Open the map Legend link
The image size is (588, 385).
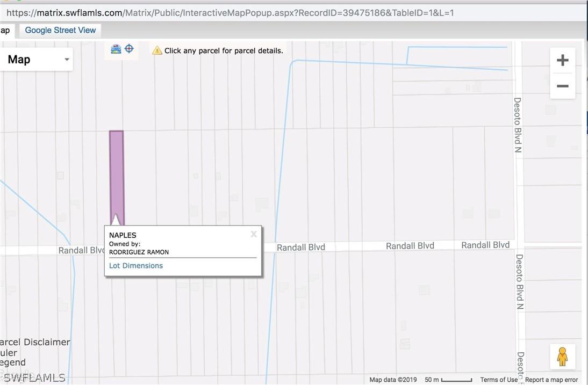[12, 362]
